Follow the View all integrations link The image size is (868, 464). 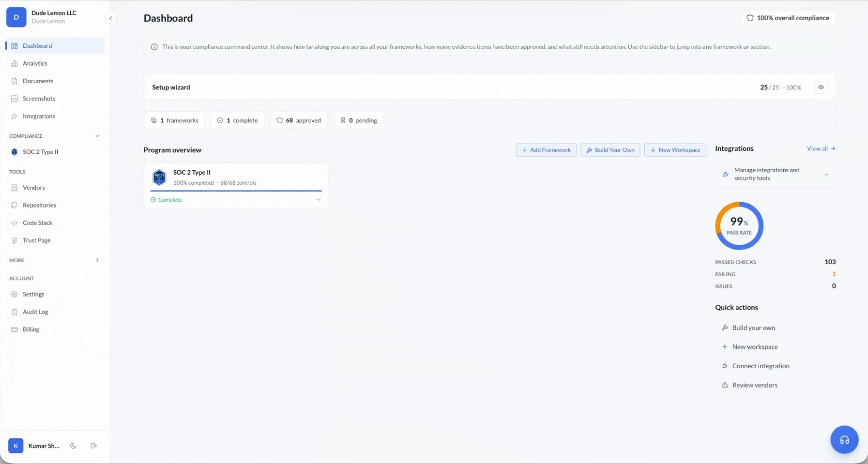tap(821, 149)
